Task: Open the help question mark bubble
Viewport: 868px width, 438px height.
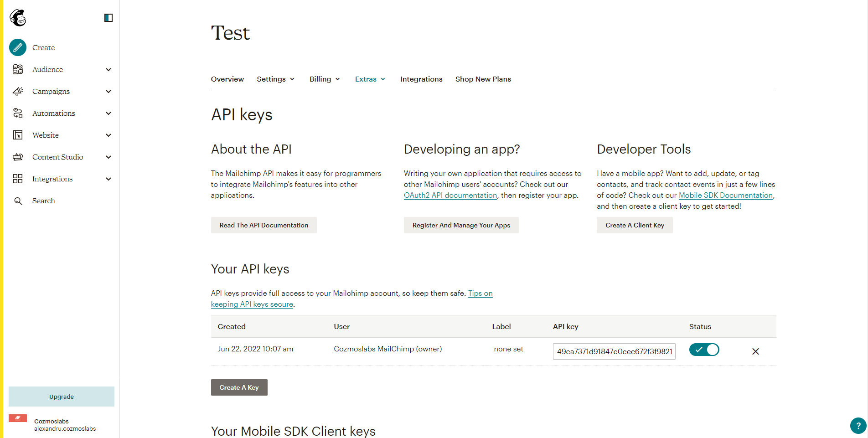Action: [x=858, y=426]
